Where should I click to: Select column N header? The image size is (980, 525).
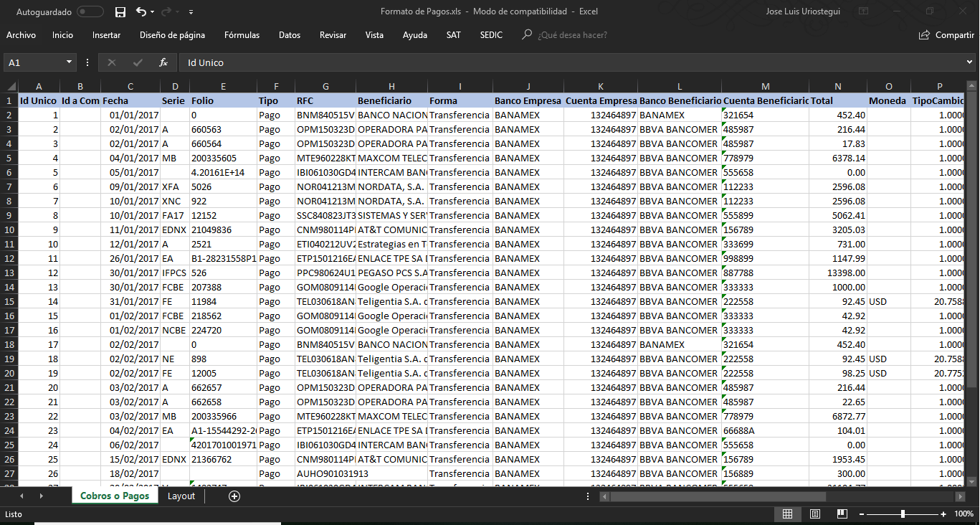pyautogui.click(x=837, y=87)
